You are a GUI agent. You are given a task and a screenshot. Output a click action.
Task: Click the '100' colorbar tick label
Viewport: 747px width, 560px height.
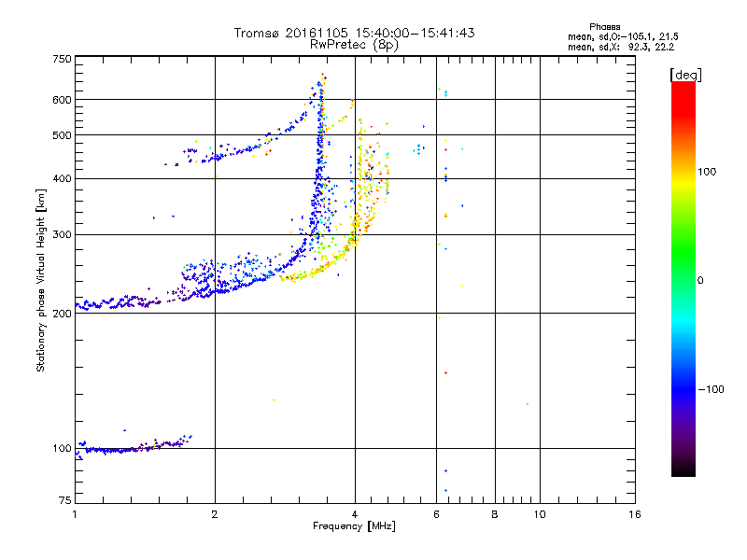pos(707,172)
